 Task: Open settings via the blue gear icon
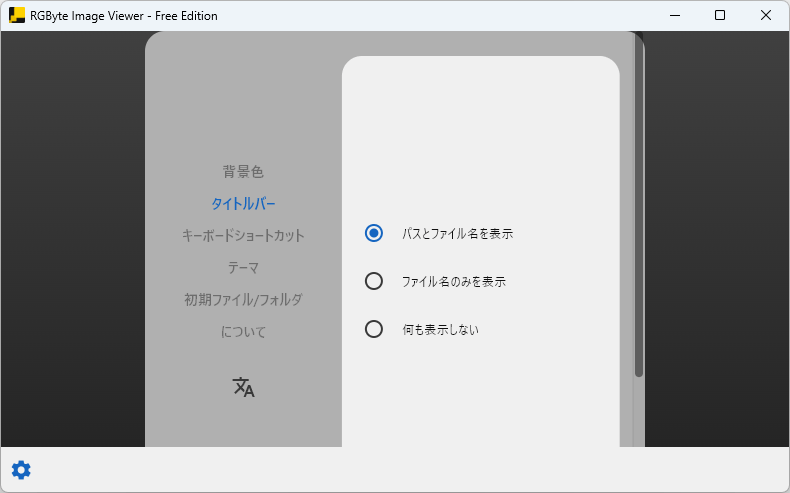[x=21, y=470]
